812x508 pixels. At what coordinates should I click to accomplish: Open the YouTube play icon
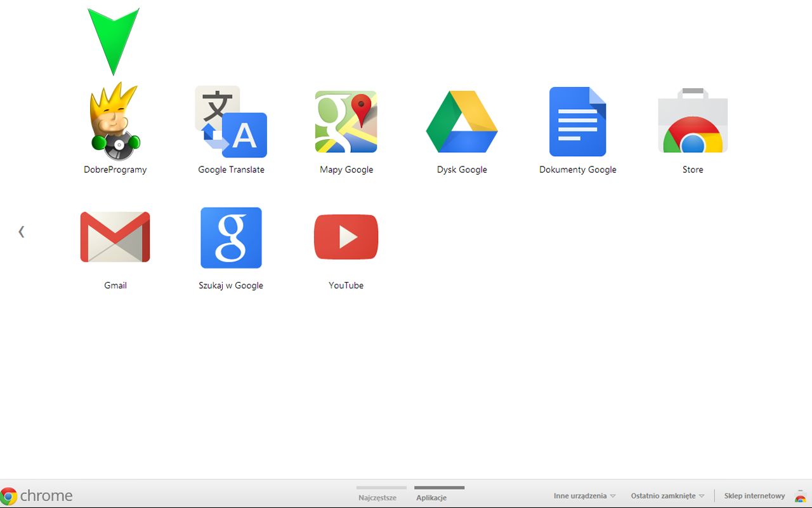[x=346, y=237]
